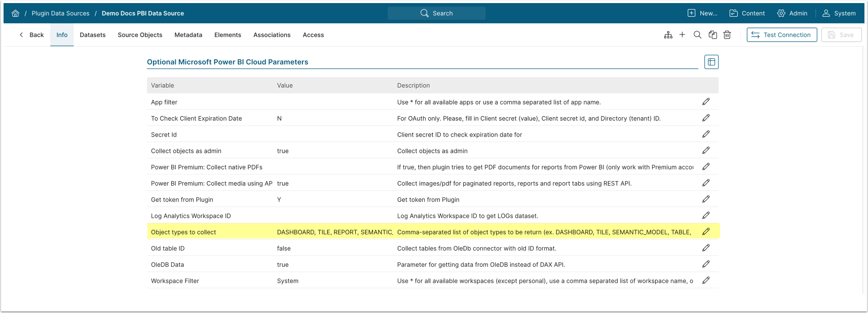Go to the Metadata tab
Viewport: 868px width, 313px height.
188,35
